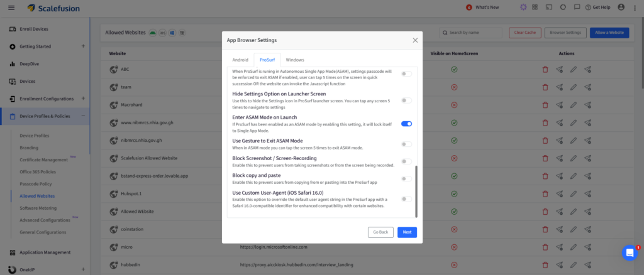Click the What's New label
Image resolution: width=644 pixels, height=275 pixels.
(x=487, y=8)
